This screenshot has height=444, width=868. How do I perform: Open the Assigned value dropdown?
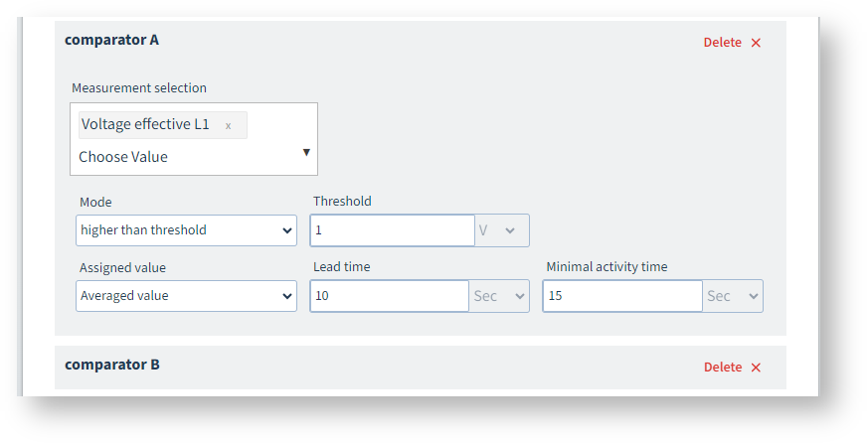point(186,296)
